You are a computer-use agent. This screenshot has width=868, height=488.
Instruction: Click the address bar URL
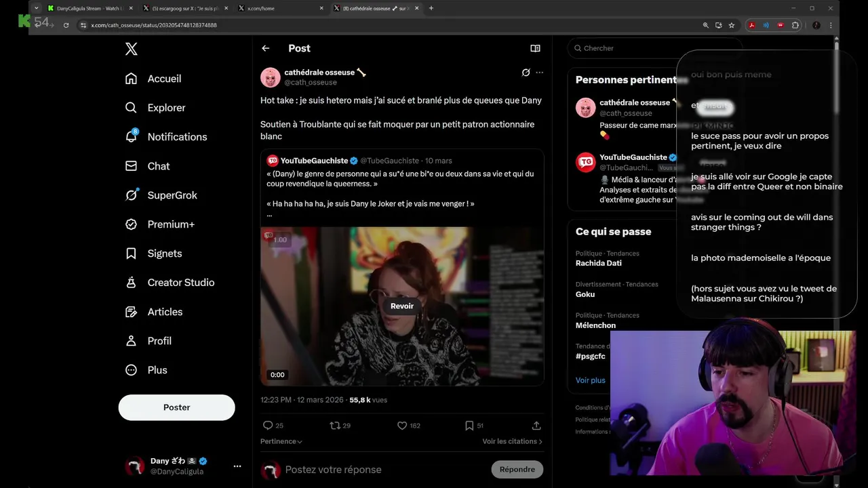pyautogui.click(x=154, y=25)
